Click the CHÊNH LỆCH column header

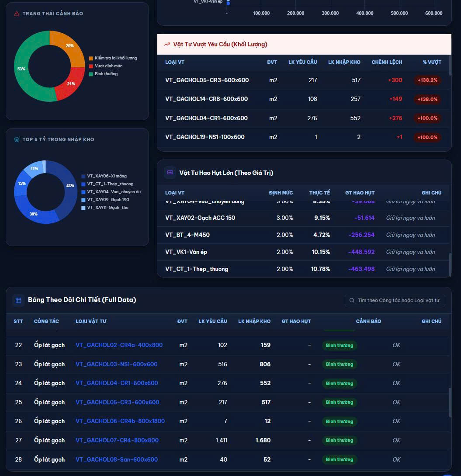(x=387, y=62)
